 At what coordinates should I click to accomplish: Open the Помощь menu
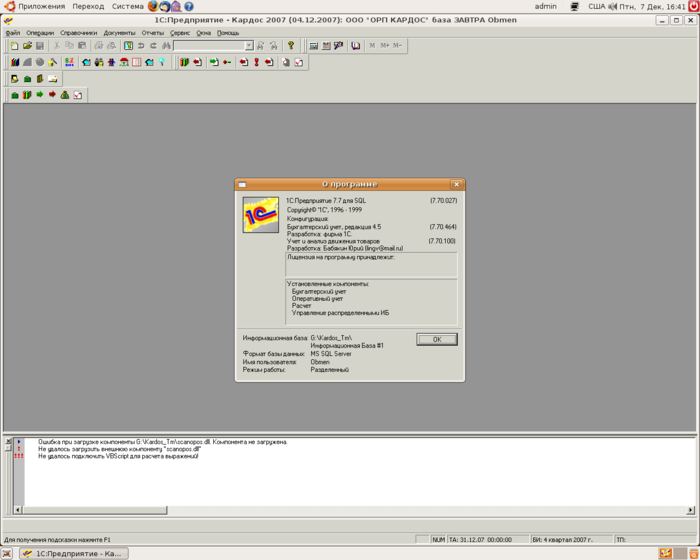point(228,33)
